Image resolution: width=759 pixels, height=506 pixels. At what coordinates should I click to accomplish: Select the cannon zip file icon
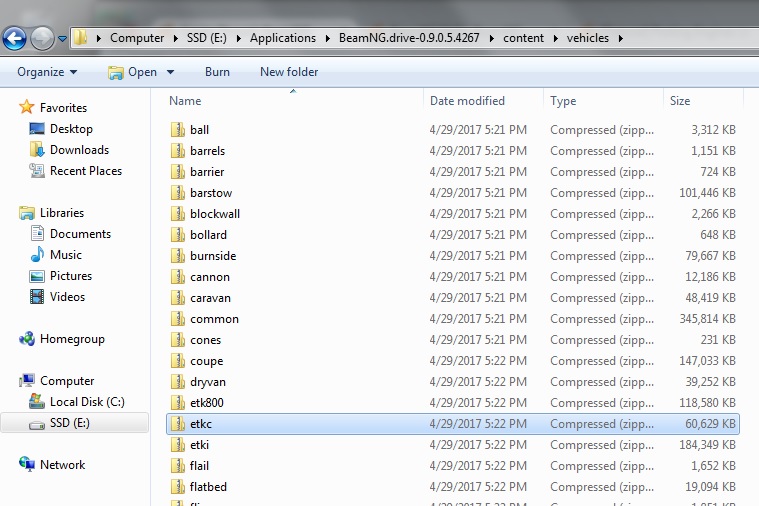pos(178,277)
